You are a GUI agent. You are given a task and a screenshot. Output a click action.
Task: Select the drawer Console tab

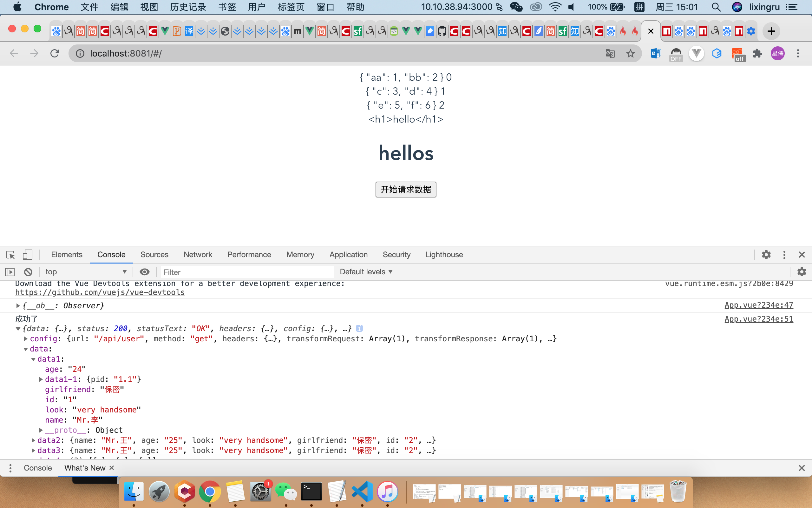(x=37, y=468)
